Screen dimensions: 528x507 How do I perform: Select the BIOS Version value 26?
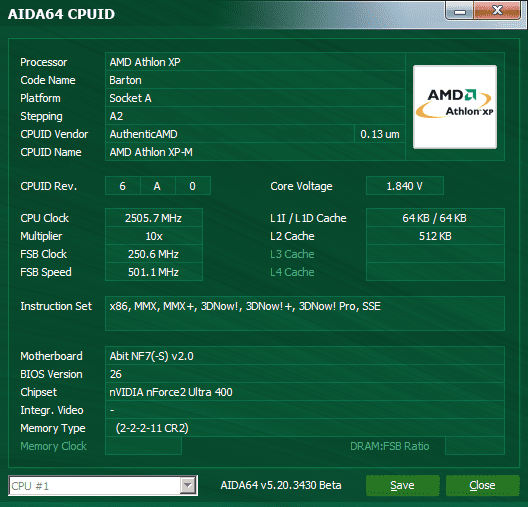305,374
